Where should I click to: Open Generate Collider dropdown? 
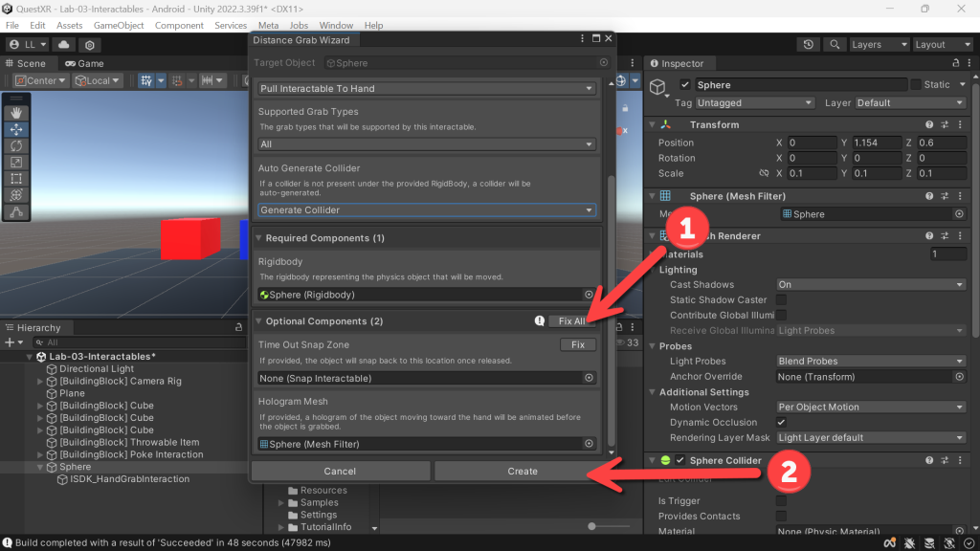(x=426, y=209)
